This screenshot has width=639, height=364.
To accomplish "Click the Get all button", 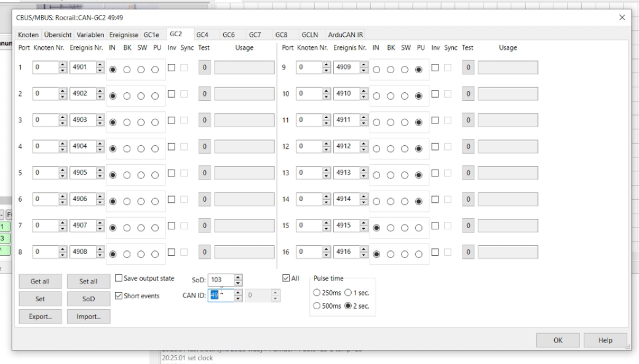I will pos(40,282).
